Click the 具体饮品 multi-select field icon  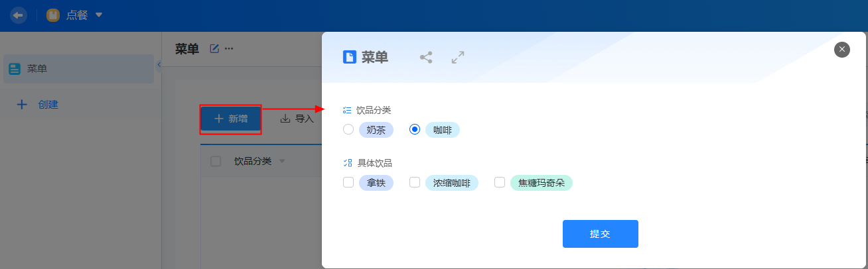pyautogui.click(x=347, y=162)
